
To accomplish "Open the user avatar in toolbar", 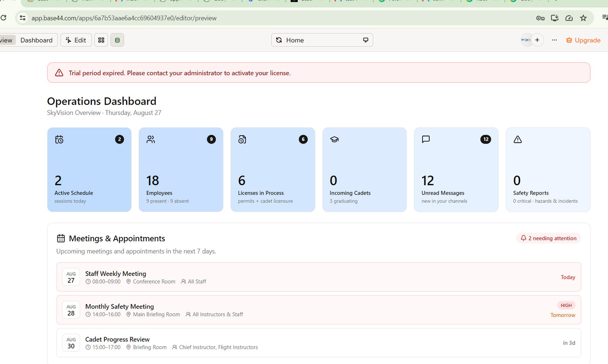I will 526,40.
